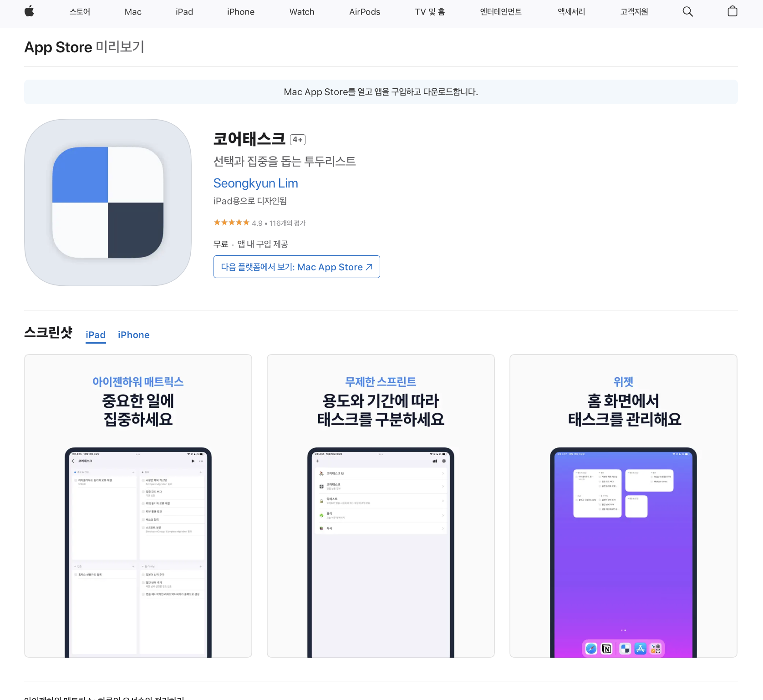Open the 스토어 menu

(x=80, y=12)
